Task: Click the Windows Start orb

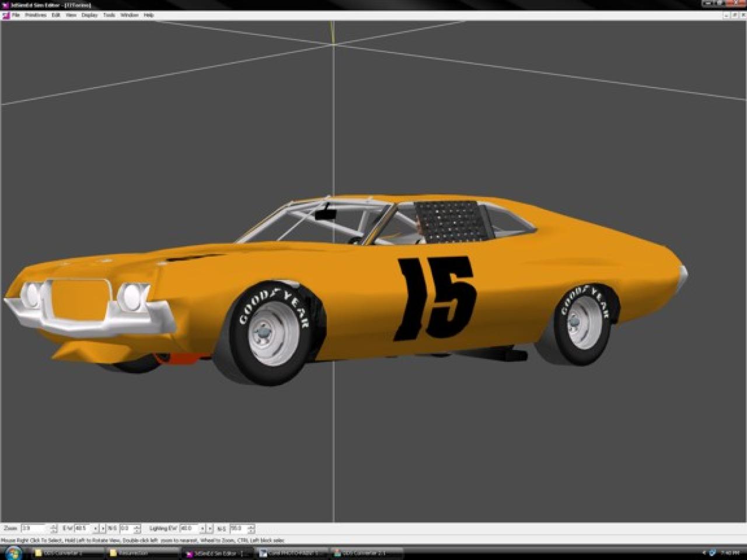Action: [13, 552]
